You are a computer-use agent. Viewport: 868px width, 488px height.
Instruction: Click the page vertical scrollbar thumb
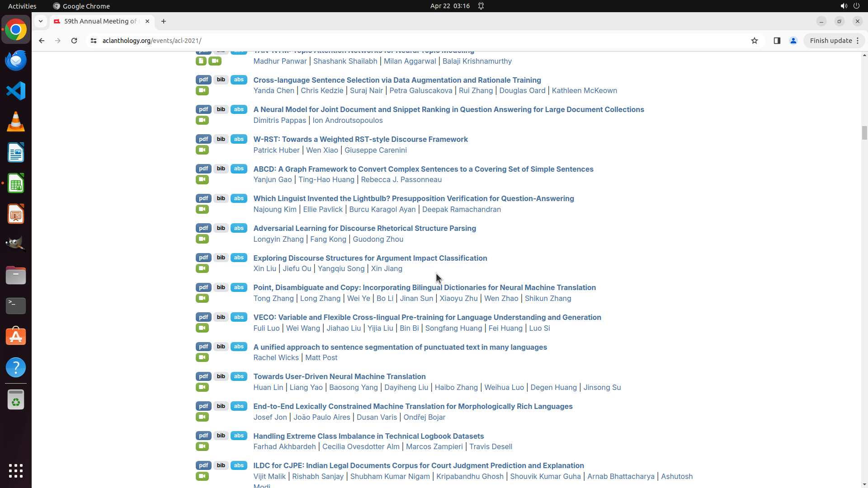coord(864,133)
